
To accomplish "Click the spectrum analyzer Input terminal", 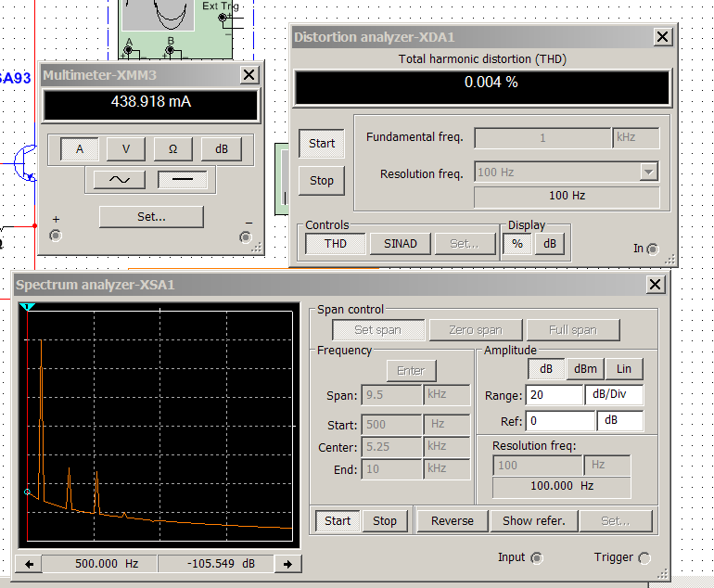I will coord(536,557).
